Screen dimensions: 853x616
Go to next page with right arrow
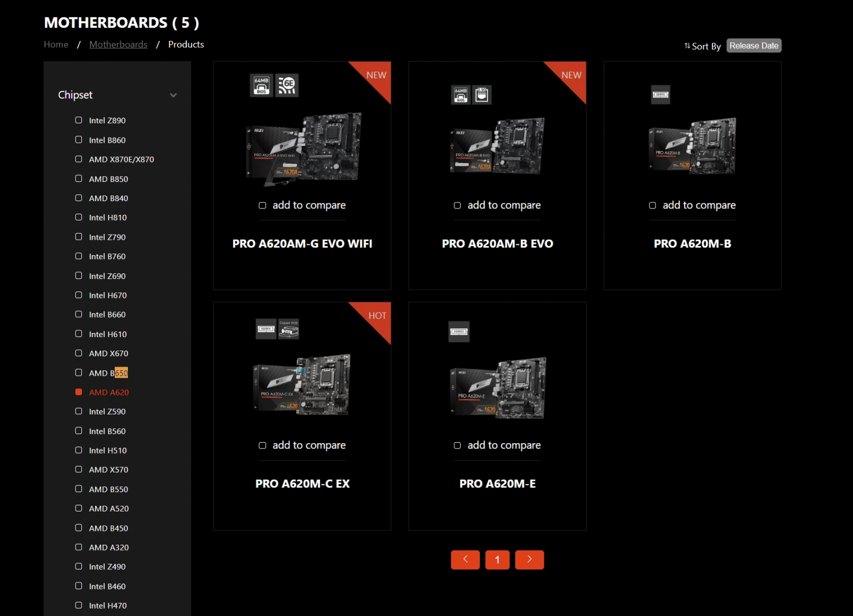coord(529,560)
